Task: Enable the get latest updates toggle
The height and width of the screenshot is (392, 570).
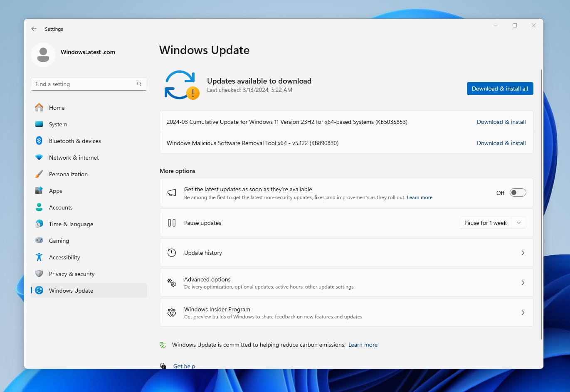Action: (518, 192)
